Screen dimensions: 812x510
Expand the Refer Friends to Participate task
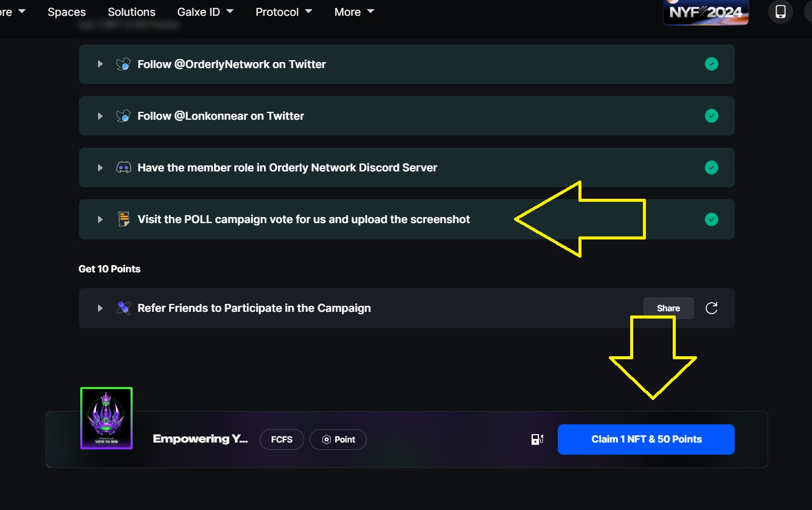point(100,308)
